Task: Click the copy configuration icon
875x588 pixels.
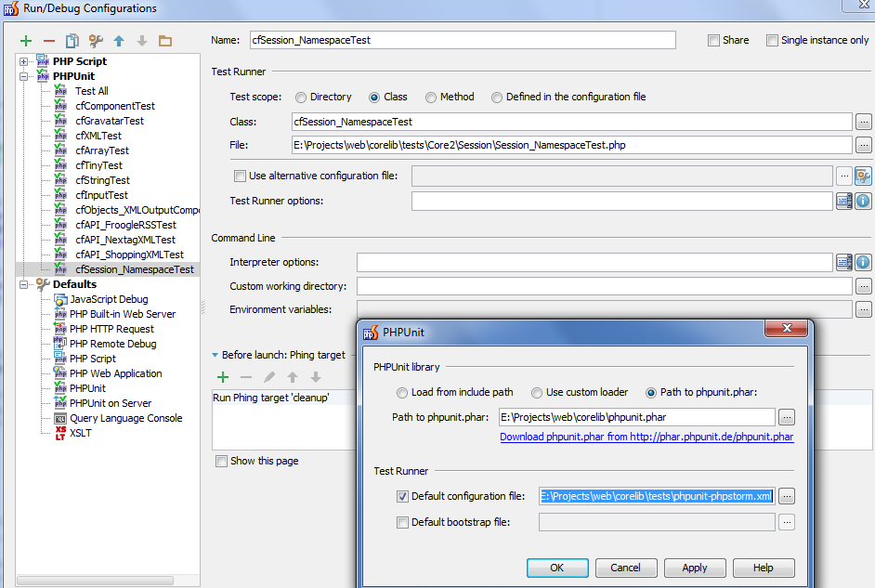Action: pyautogui.click(x=72, y=41)
